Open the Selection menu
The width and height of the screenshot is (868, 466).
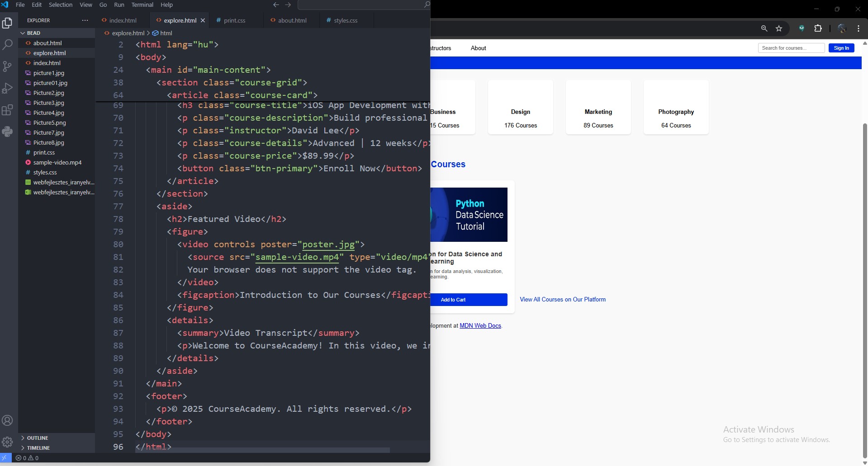[61, 5]
